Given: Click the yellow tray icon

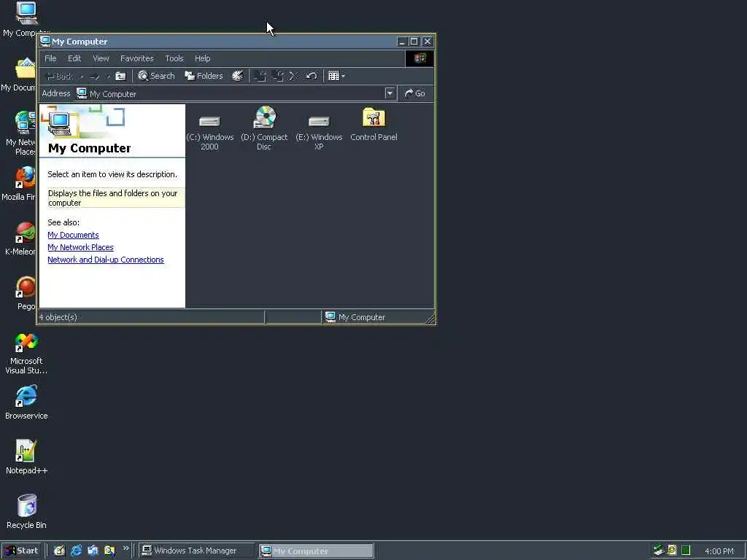Looking at the screenshot, I should point(672,551).
